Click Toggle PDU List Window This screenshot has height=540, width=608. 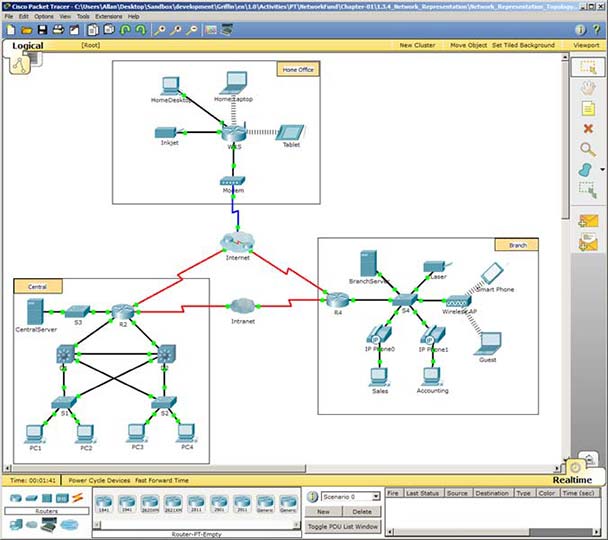344,526
